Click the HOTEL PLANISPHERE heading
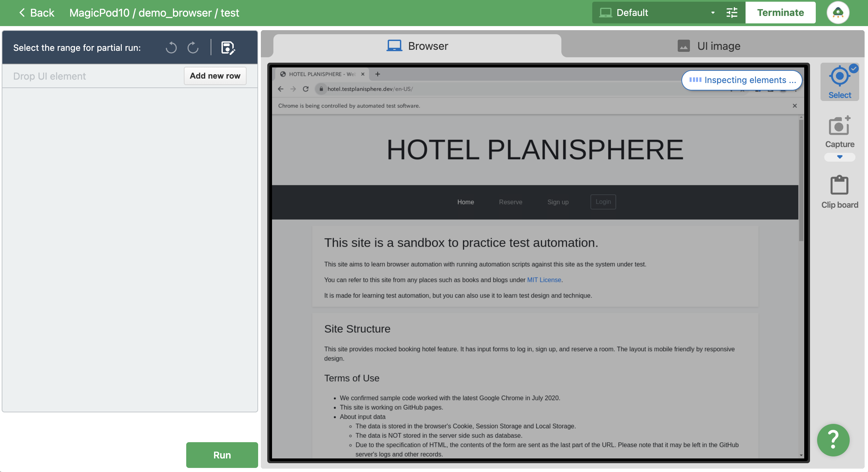This screenshot has width=868, height=472. click(535, 150)
